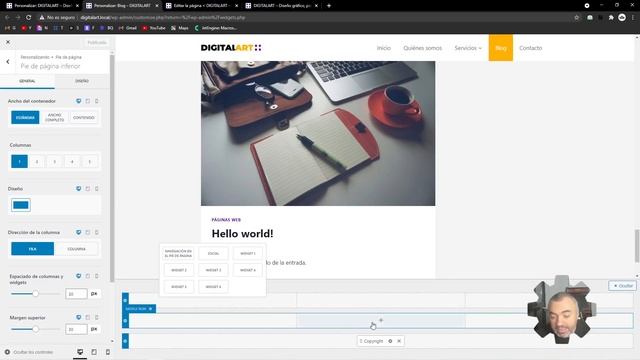Image resolution: width=640 pixels, height=360 pixels.
Task: Click the Margen superior slider
Action: pos(36,329)
